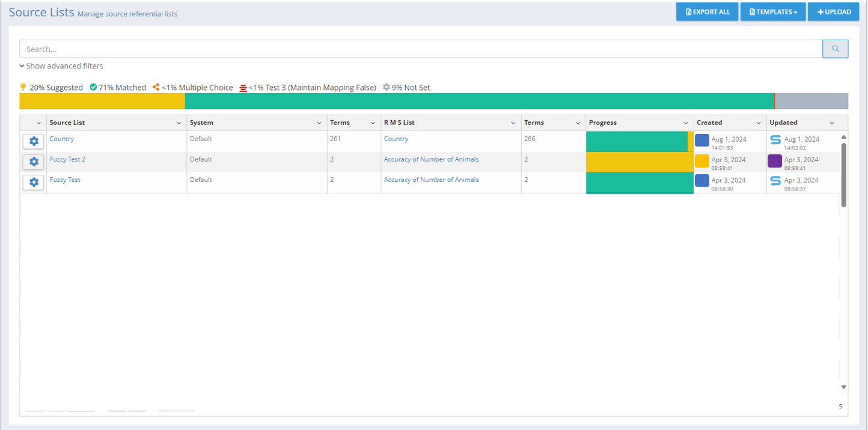Open the Source List column filter arrow
Screen dimensions: 868x430
pyautogui.click(x=179, y=123)
